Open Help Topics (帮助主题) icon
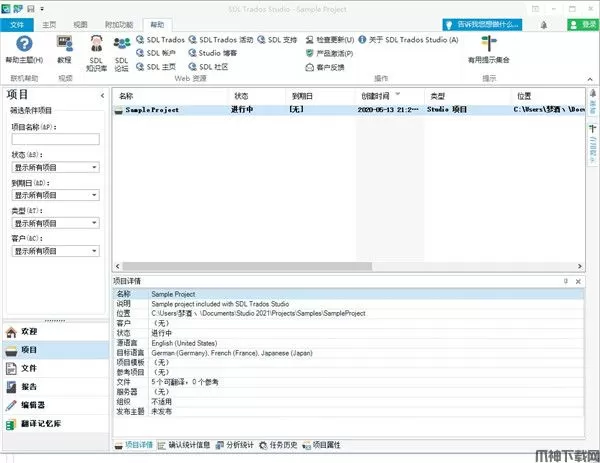Viewport: 600px width, 463px height. tap(24, 49)
